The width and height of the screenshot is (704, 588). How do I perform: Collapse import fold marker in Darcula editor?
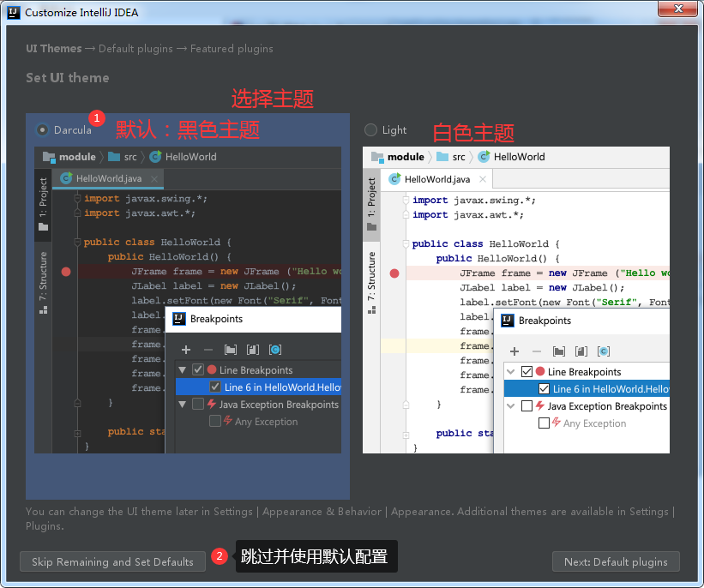click(x=77, y=198)
